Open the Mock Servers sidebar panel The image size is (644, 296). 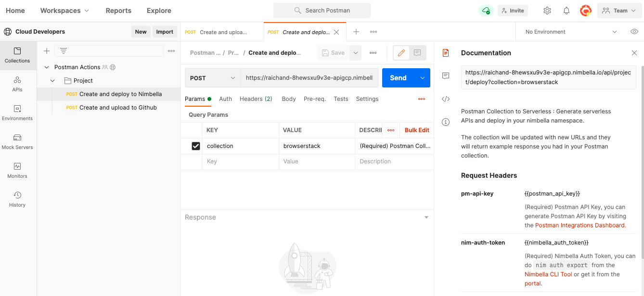pos(17,142)
